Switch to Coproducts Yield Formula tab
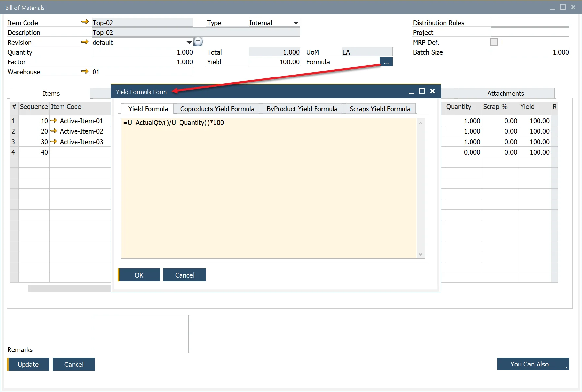 tap(217, 109)
